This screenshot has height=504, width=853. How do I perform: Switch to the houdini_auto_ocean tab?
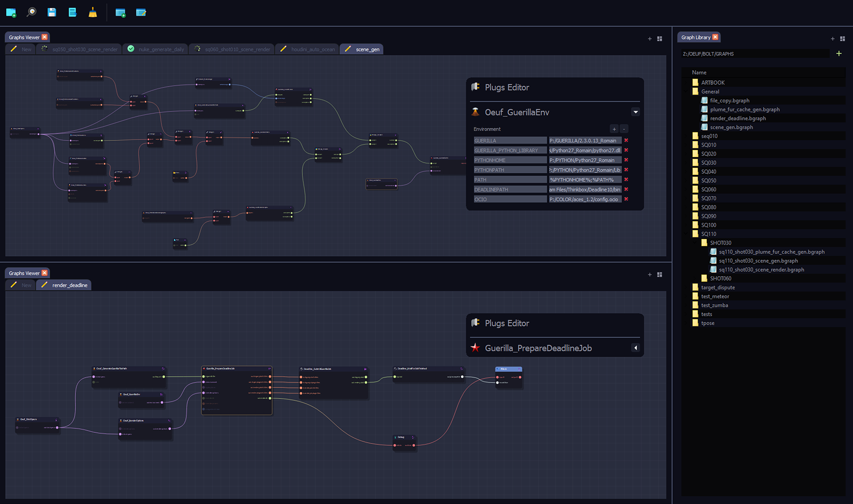[x=307, y=49]
